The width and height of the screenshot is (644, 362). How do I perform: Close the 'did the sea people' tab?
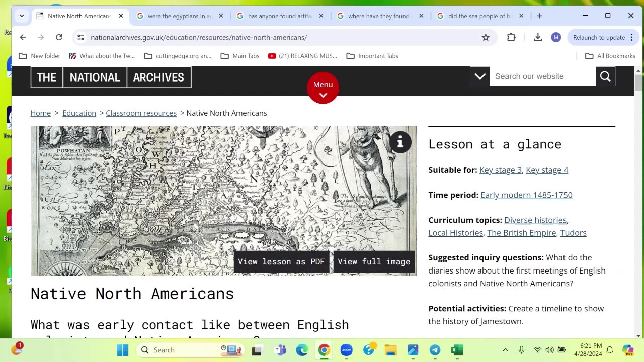point(521,16)
